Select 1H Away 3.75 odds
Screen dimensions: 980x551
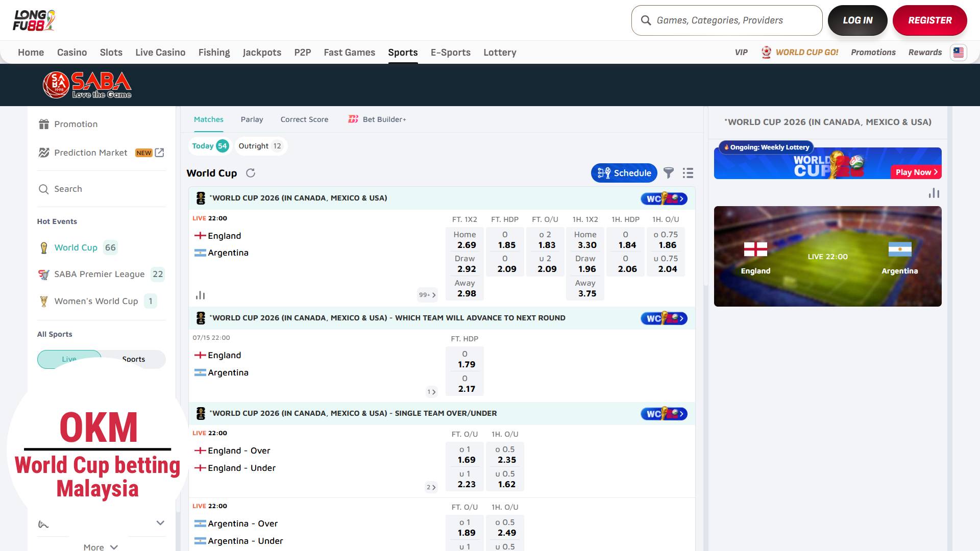pyautogui.click(x=585, y=288)
